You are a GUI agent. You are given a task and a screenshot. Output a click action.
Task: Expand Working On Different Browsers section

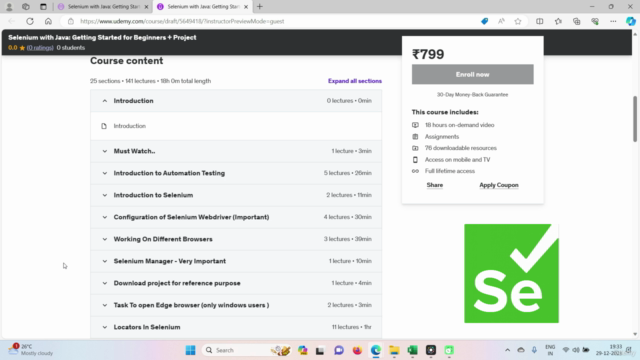(236, 239)
